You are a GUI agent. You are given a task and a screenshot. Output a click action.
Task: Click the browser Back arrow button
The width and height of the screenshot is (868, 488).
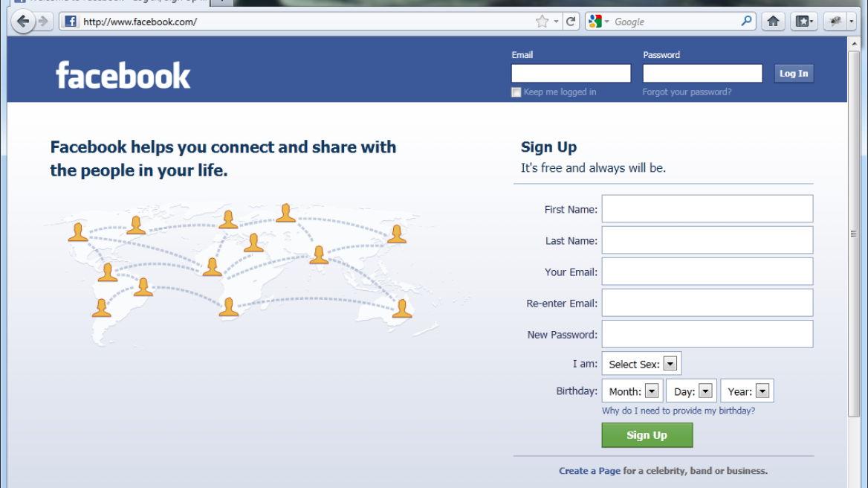pyautogui.click(x=23, y=22)
